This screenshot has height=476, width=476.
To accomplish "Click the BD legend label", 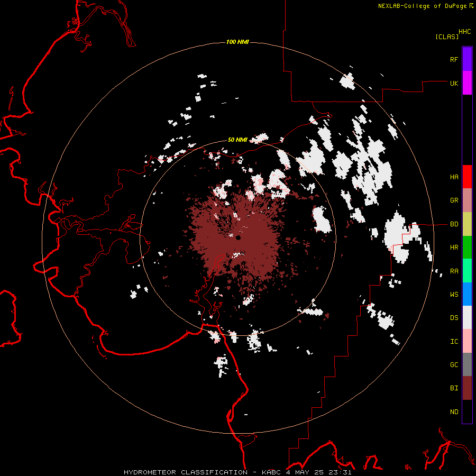I will [454, 224].
